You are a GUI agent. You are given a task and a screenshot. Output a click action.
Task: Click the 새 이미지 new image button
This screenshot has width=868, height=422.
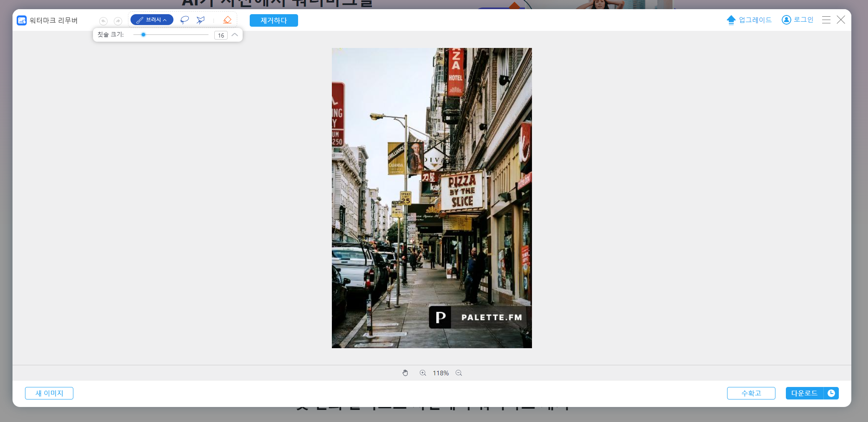[x=49, y=393]
